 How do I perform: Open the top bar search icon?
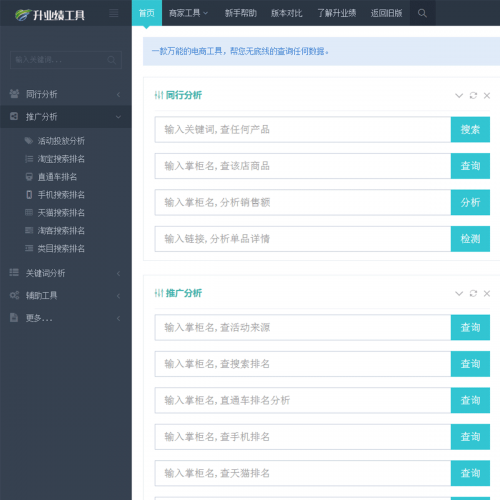422,13
